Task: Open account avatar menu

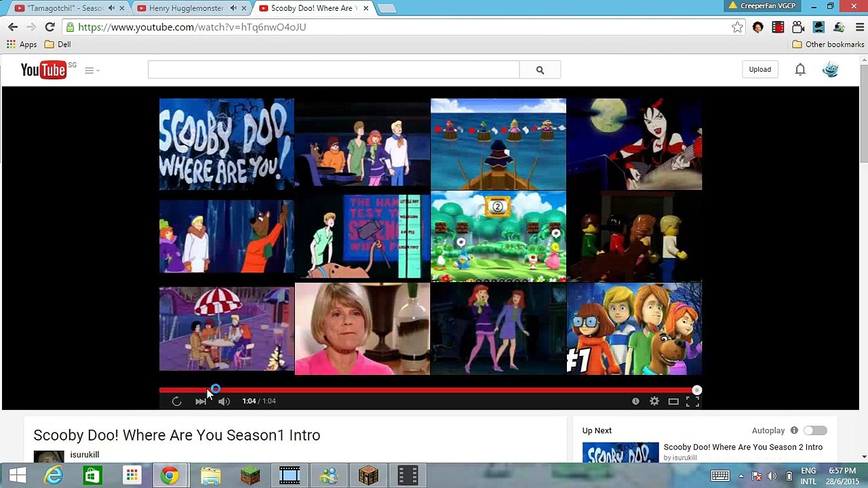Action: click(x=831, y=70)
